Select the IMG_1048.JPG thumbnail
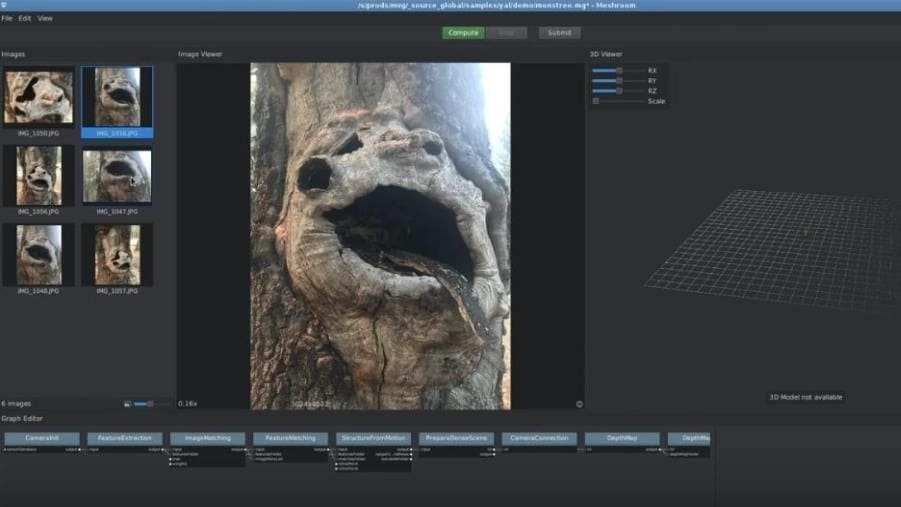The image size is (901, 507). click(38, 255)
